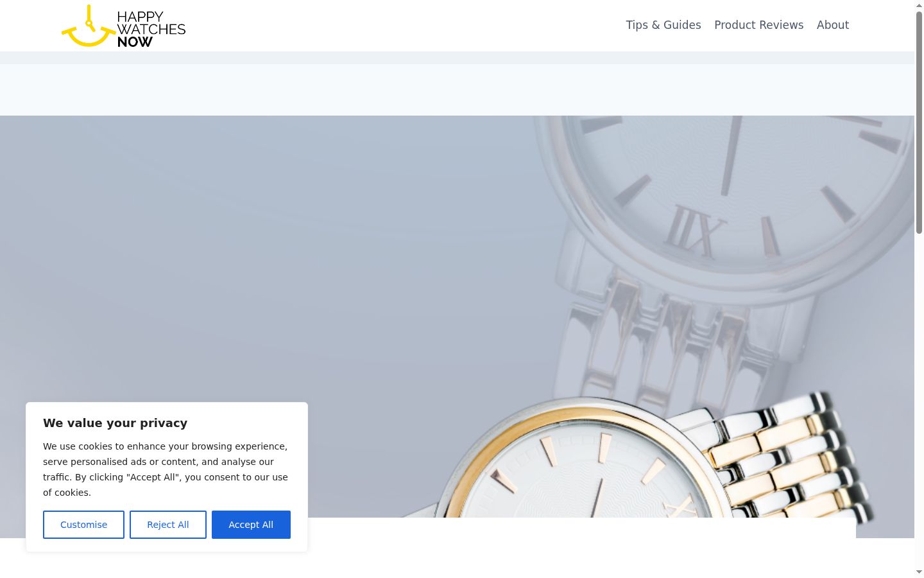This screenshot has height=578, width=924.
Task: Click the scrollbar up arrow
Action: [x=919, y=4]
